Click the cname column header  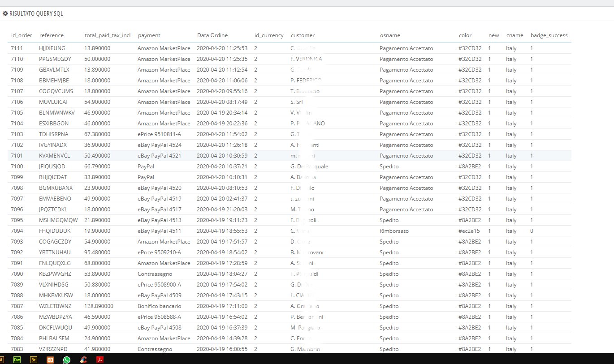(x=515, y=35)
